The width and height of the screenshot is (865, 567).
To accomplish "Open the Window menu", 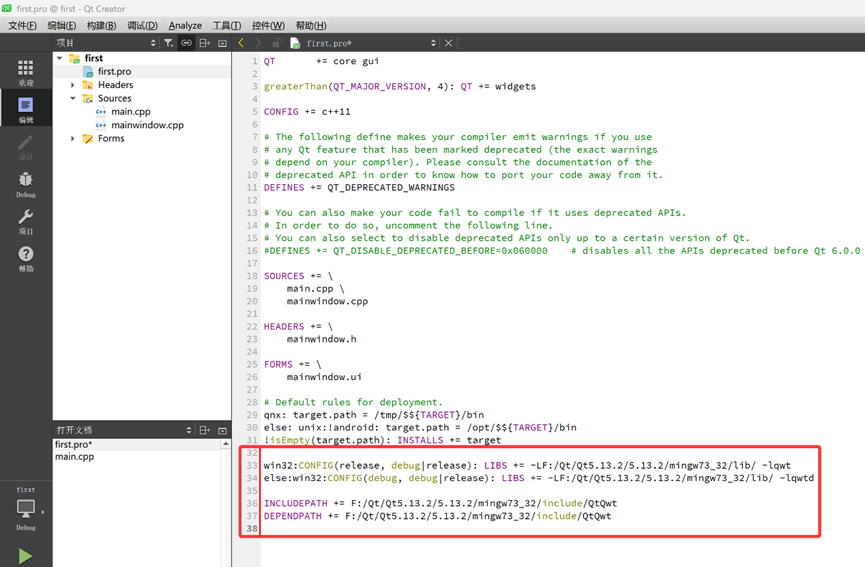I will 268,25.
